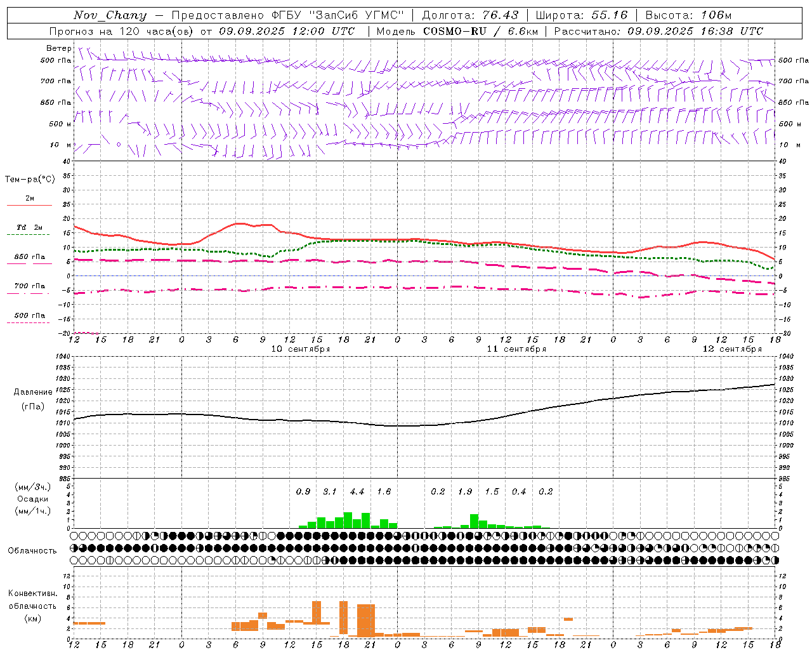This screenshot has width=812, height=650.
Task: Click the "Осадки" precipitation label
Action: coord(33,499)
